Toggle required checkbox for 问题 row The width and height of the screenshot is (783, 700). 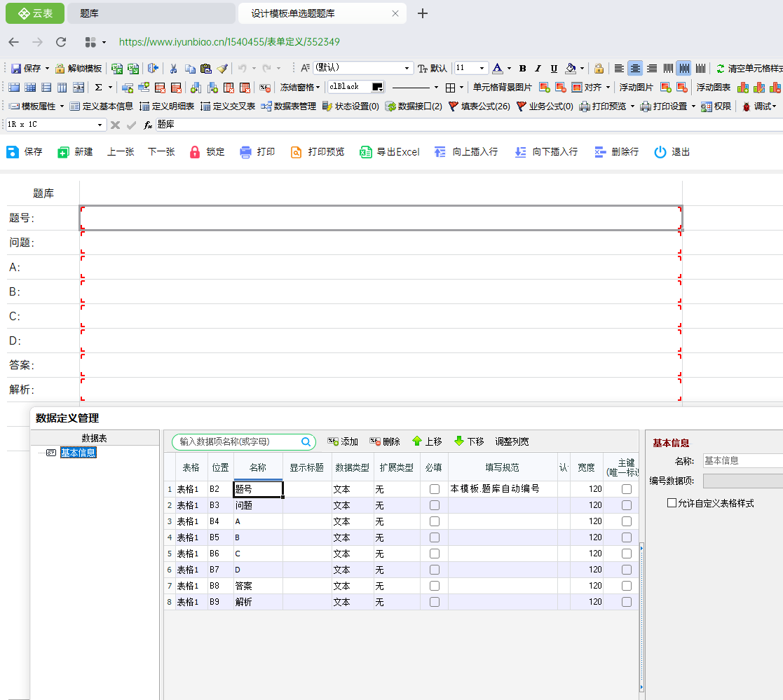point(435,505)
